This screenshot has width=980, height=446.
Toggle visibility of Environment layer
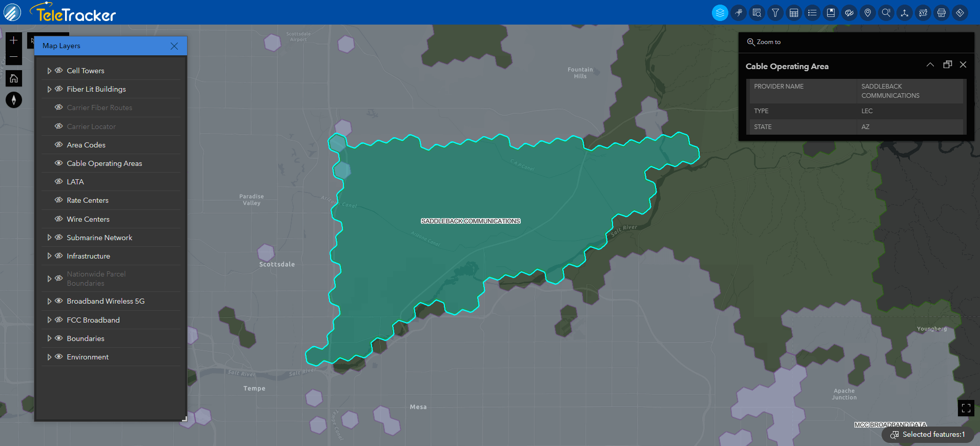point(59,357)
